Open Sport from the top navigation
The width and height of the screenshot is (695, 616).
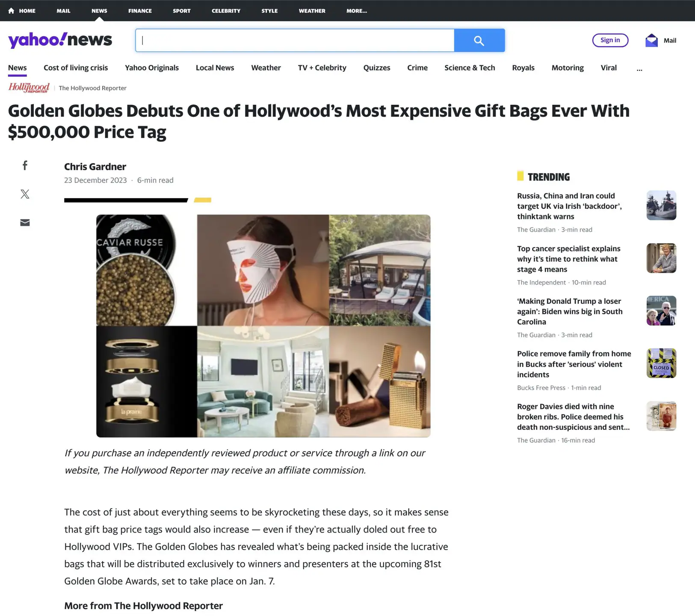coord(181,11)
